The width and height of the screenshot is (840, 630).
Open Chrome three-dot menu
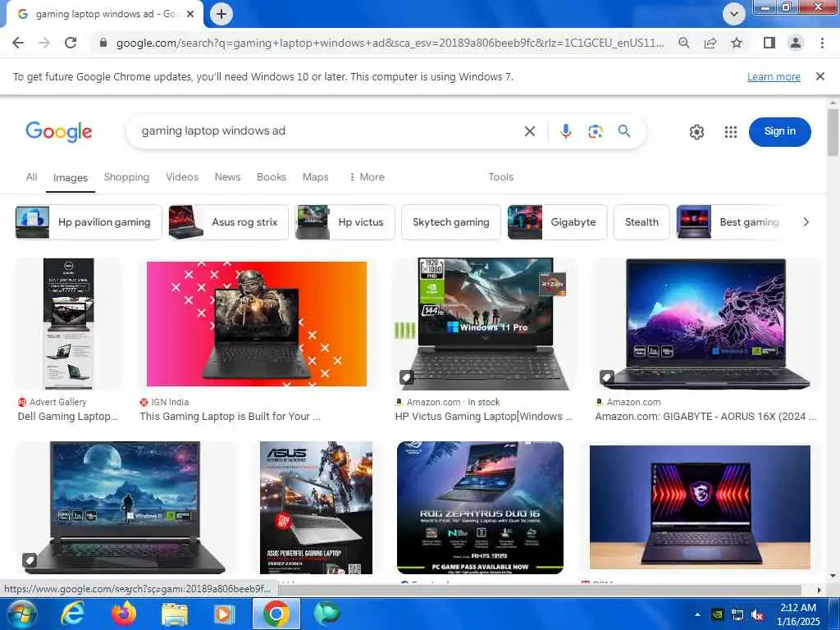tap(822, 43)
